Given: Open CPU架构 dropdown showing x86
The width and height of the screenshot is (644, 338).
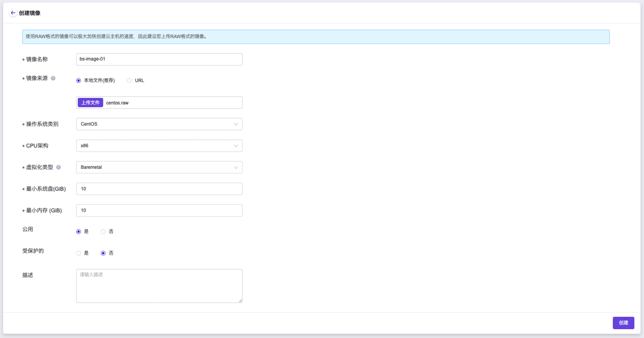Looking at the screenshot, I should [x=159, y=146].
